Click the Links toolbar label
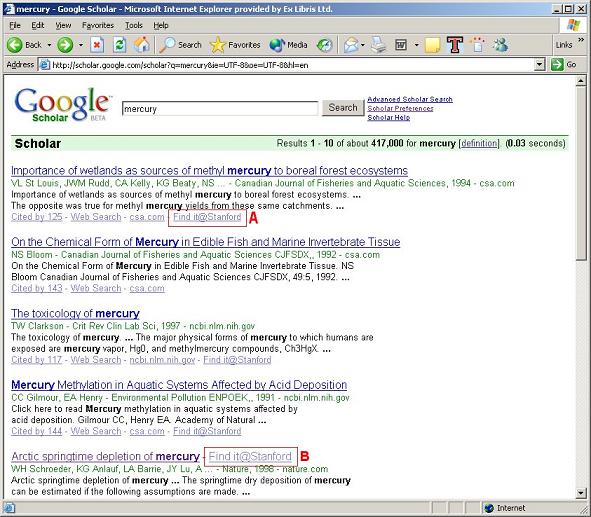This screenshot has width=591, height=517. pos(564,45)
